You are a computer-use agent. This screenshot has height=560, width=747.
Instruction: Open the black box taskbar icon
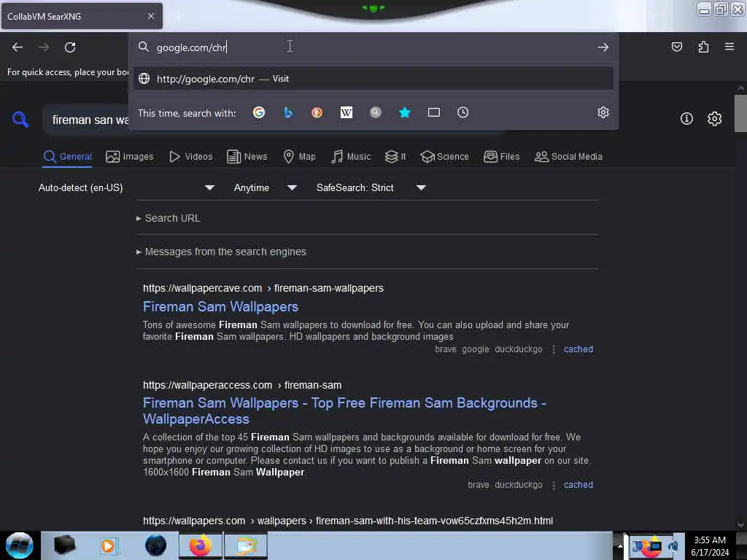coord(65,545)
